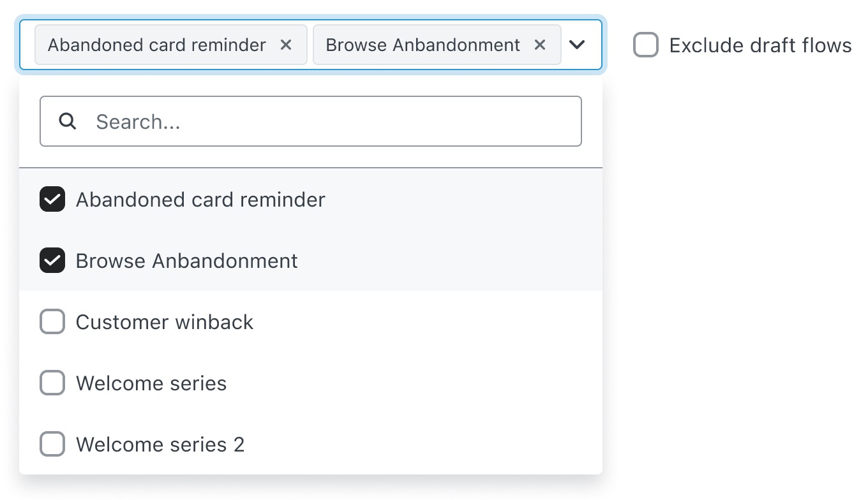Select the Welcome series list entry

pyautogui.click(x=151, y=383)
